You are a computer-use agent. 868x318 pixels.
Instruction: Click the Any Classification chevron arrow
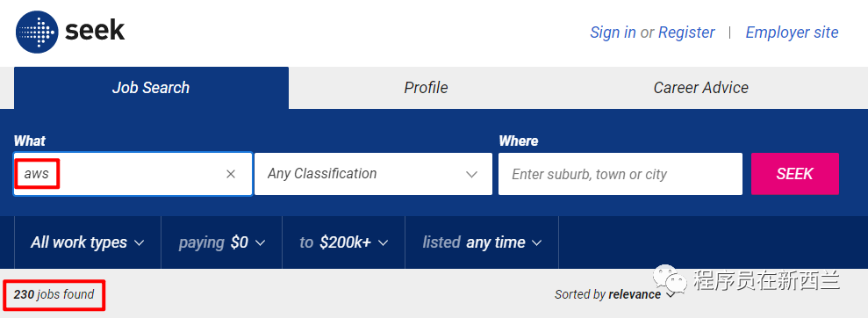[471, 175]
